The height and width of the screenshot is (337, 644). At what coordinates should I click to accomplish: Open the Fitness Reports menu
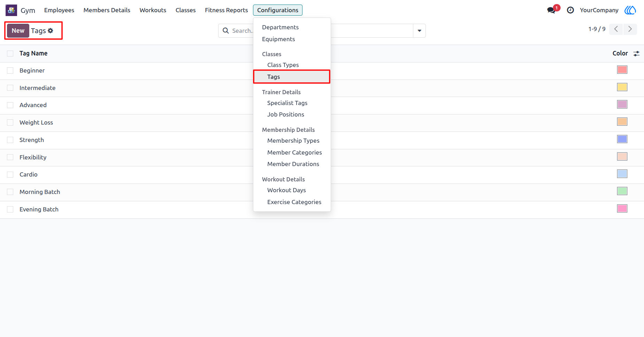(x=227, y=10)
